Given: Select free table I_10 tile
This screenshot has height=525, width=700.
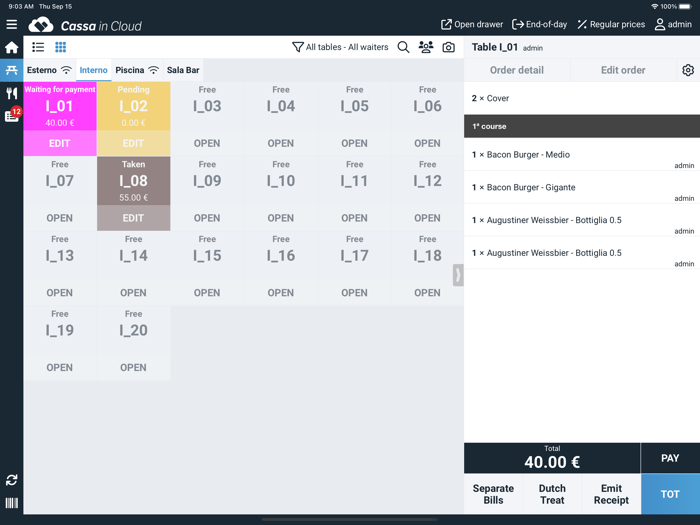Looking at the screenshot, I should [x=281, y=181].
